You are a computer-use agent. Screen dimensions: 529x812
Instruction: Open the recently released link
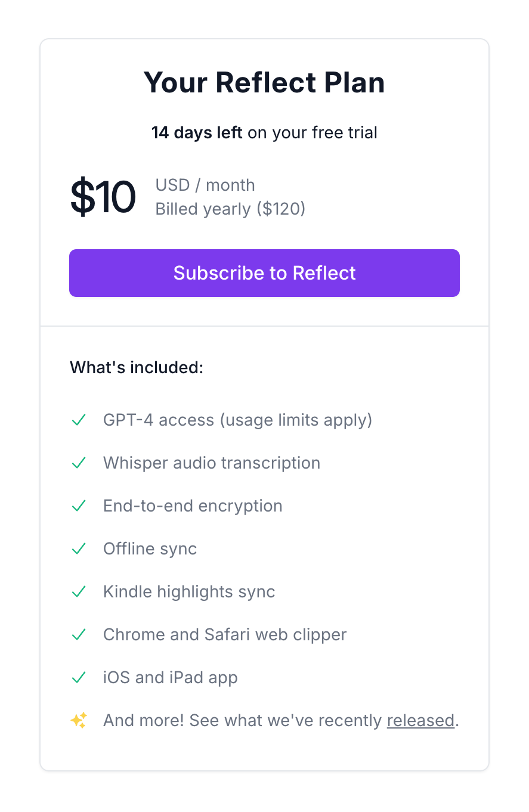coord(420,720)
